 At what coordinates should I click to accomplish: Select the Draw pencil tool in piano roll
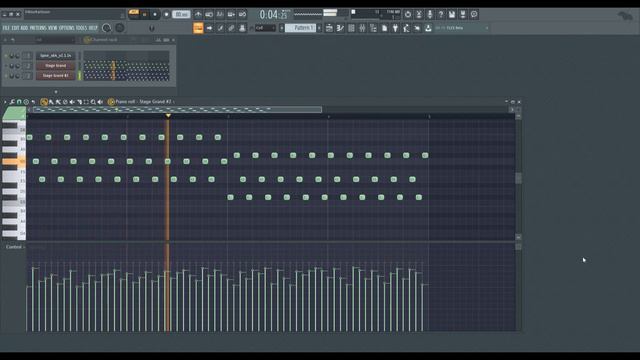point(44,102)
